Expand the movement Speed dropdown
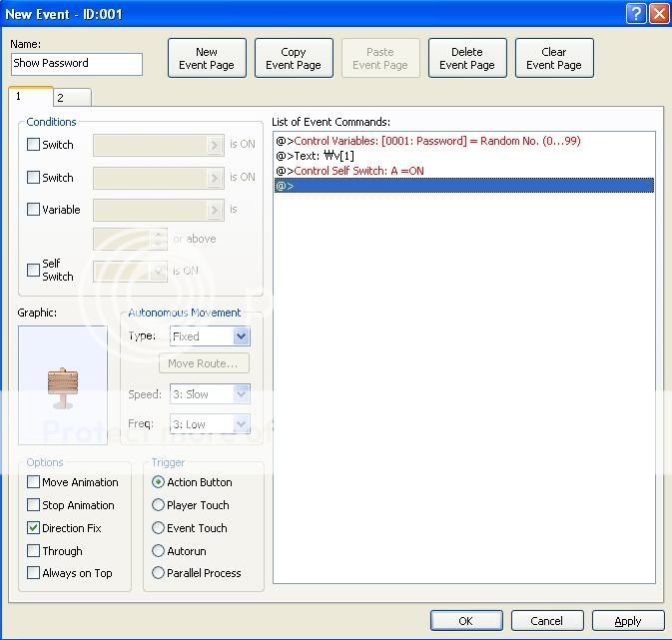 click(x=210, y=394)
